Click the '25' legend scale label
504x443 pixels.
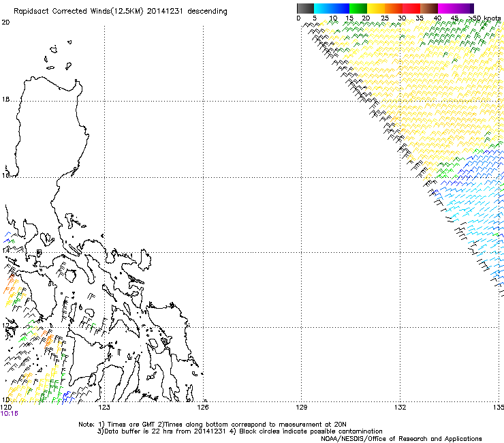click(385, 18)
